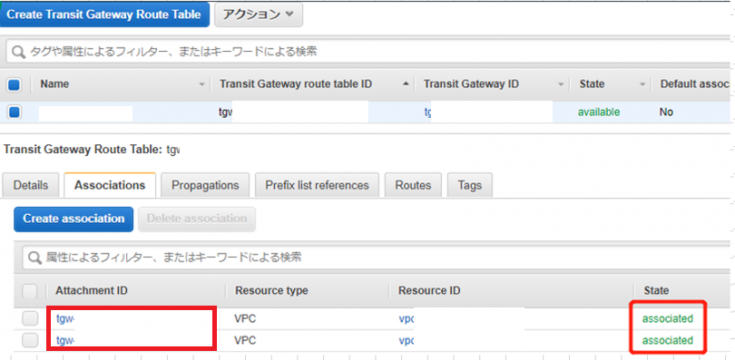Viewport: 735px width, 360px height.
Task: Switch to the Propagations tab
Action: pyautogui.click(x=205, y=185)
